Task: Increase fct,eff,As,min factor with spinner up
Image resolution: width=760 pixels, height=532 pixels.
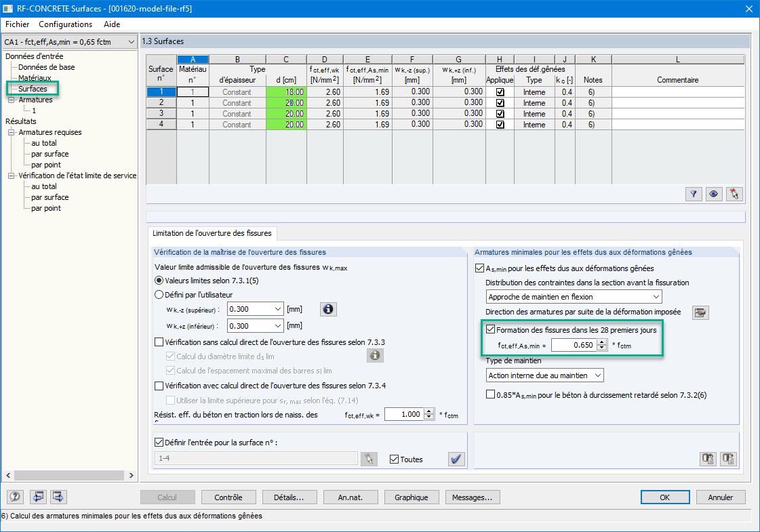Action: [602, 342]
